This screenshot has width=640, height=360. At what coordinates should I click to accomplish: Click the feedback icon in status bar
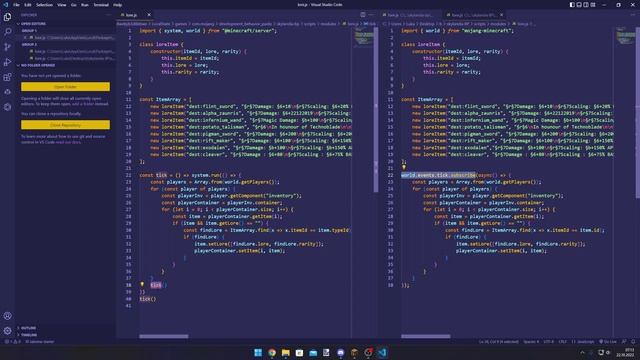pos(624,342)
